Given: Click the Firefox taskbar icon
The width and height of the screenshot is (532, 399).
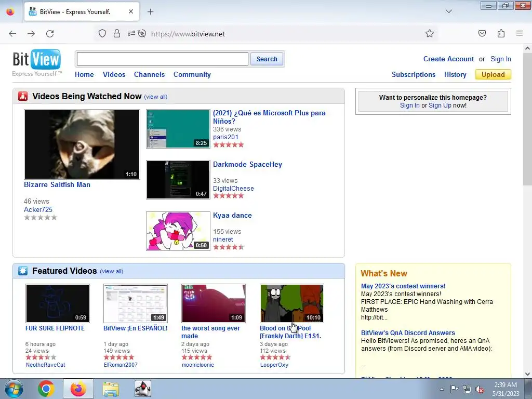Looking at the screenshot, I should pyautogui.click(x=78, y=389).
